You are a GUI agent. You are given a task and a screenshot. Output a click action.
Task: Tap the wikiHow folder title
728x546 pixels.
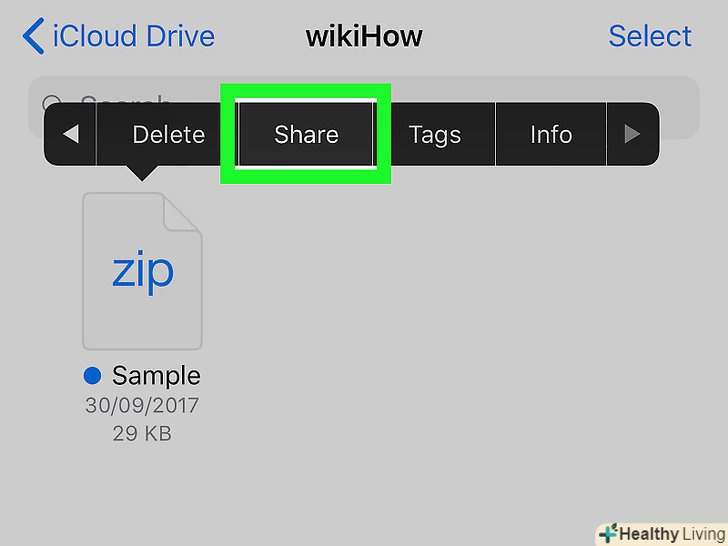click(x=364, y=36)
